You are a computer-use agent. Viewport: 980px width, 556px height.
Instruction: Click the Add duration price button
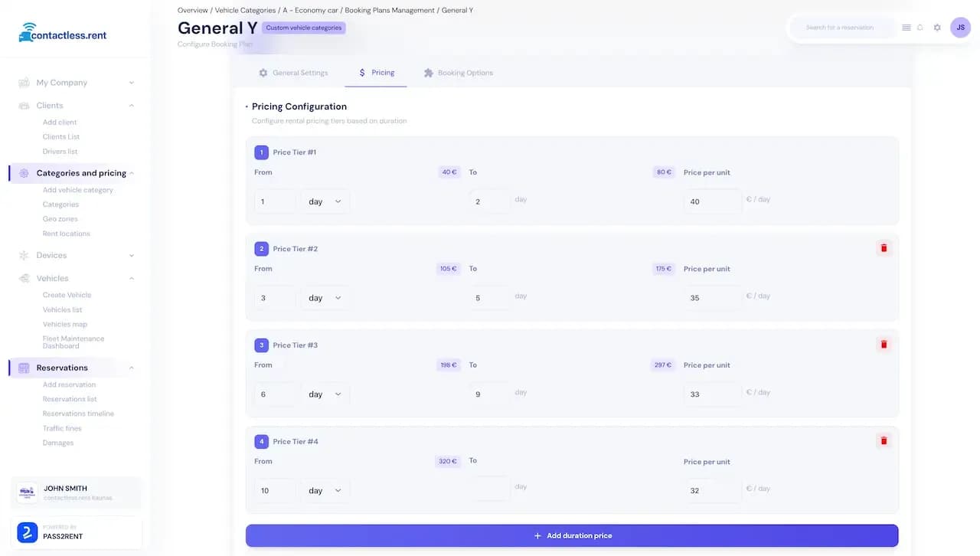[571, 535]
